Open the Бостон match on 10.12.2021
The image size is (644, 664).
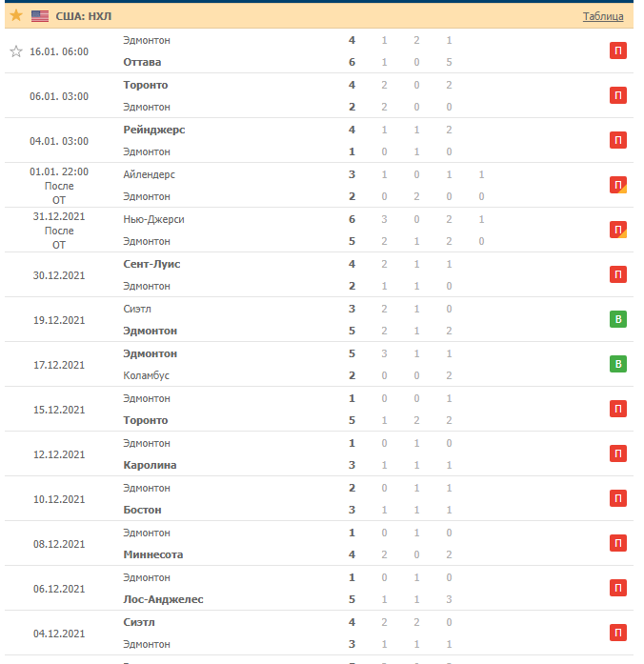tap(319, 499)
